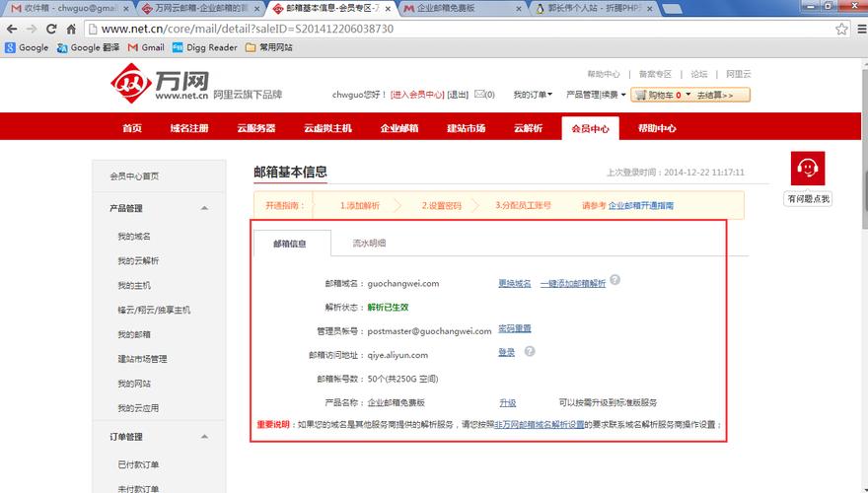Open the 有问题点我 customer service headset
The width and height of the screenshot is (868, 493).
pos(808,168)
